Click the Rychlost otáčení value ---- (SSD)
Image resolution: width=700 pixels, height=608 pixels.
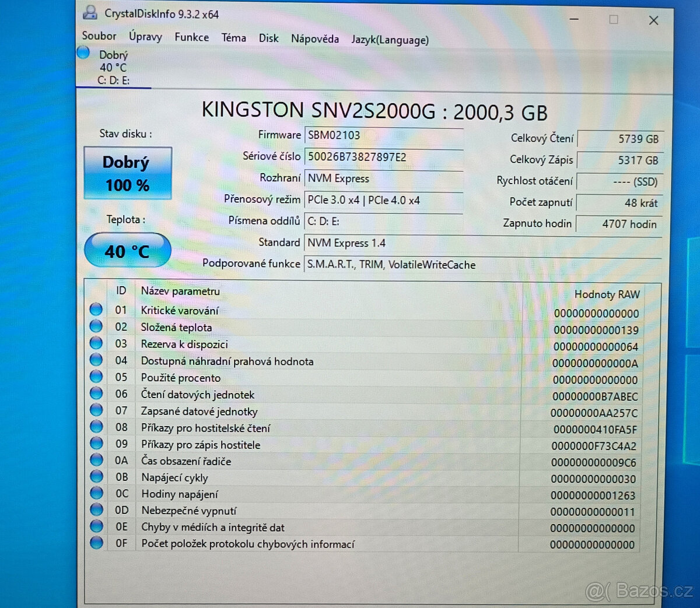[x=620, y=182]
